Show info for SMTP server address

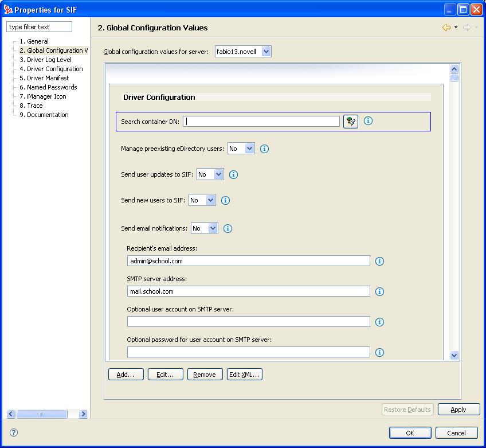pos(379,291)
